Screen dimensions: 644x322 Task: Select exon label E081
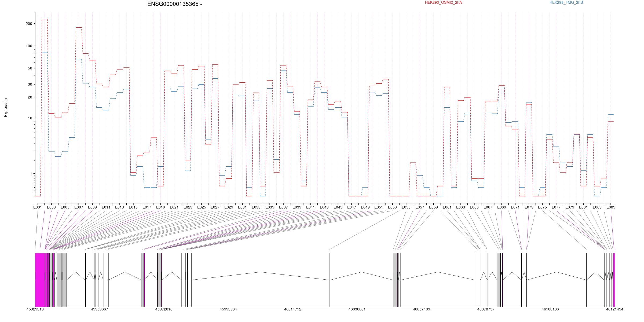(x=583, y=207)
